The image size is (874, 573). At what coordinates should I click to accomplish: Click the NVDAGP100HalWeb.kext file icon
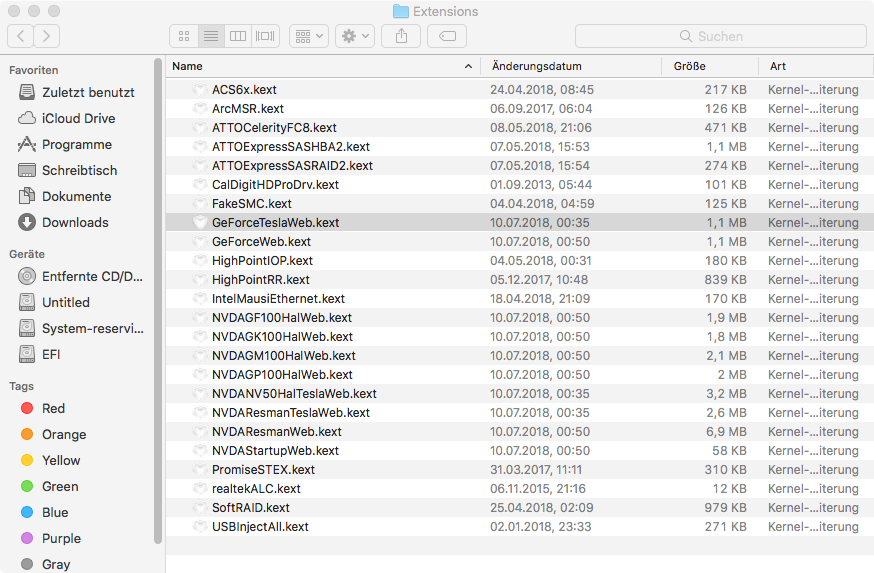coord(200,375)
